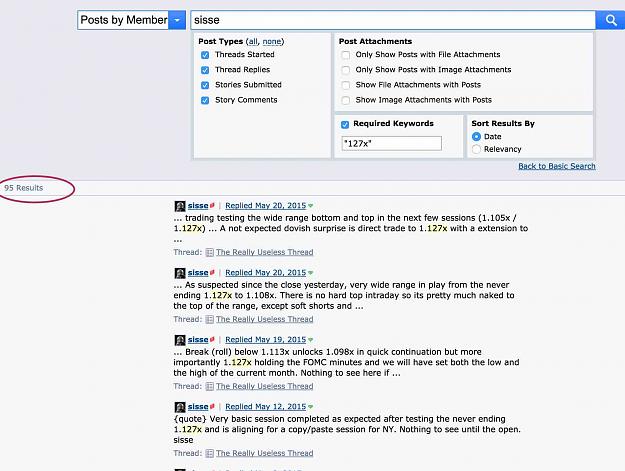Expand the arrow beside May 12 reply
The width and height of the screenshot is (625, 471).
311,407
